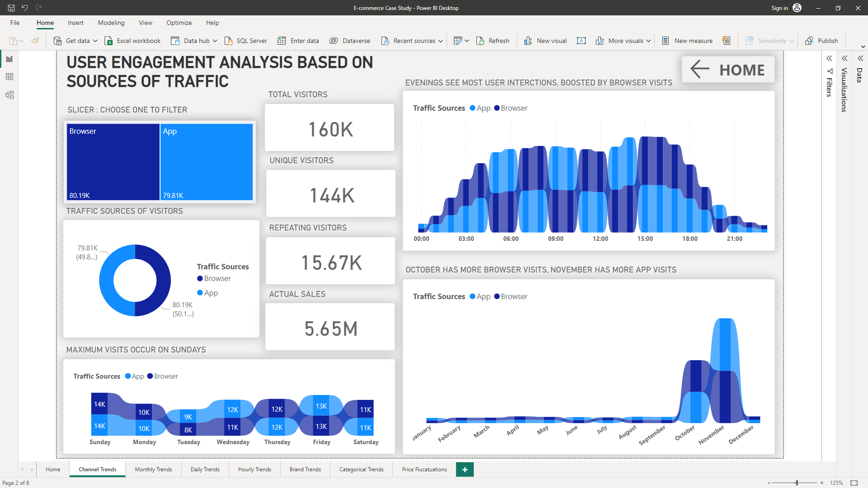Click the Format painter icon
The width and height of the screenshot is (868, 488).
pos(35,41)
